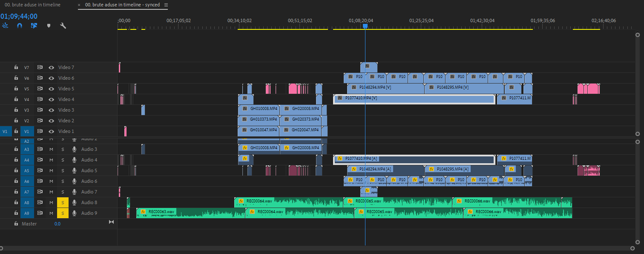Open Timeline Display Settings wrench
The width and height of the screenshot is (644, 254).
click(x=63, y=26)
